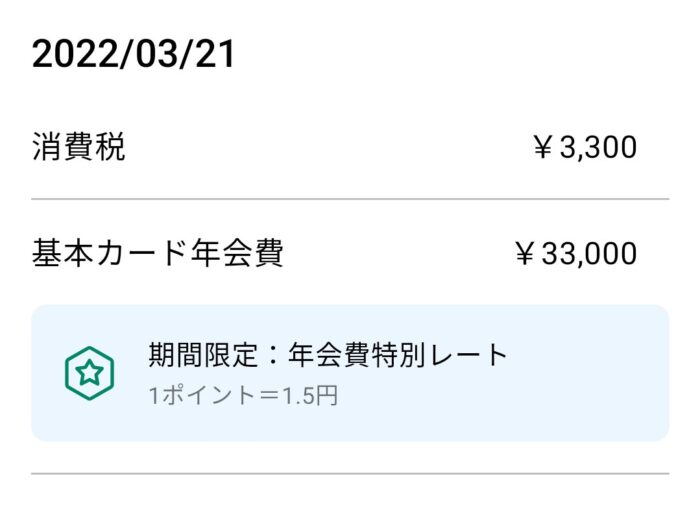The width and height of the screenshot is (700, 522).
Task: Tap the divider line below 消費税 row
Action: coord(350,199)
